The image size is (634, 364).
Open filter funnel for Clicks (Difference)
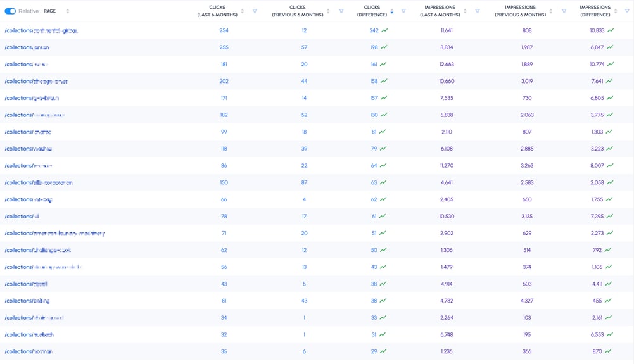pyautogui.click(x=403, y=11)
